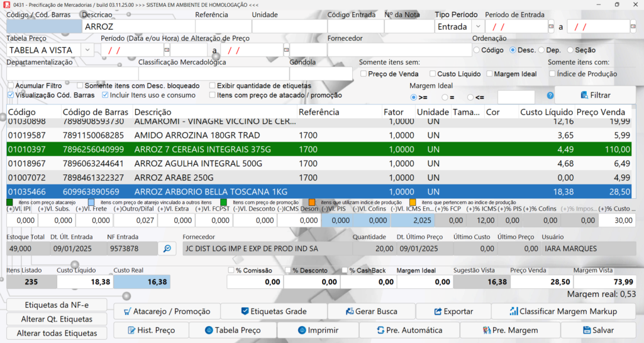
Task: Click the magnifier icon beside NF Entrada
Action: tap(167, 249)
